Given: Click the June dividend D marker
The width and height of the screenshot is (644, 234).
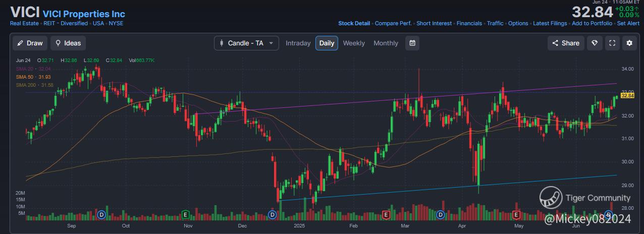Looking at the screenshot, I should [609, 215].
